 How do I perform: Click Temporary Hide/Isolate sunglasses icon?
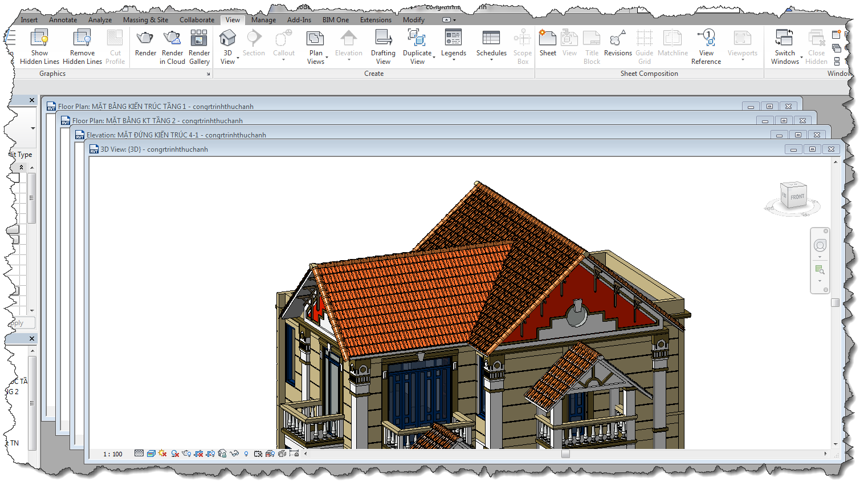(234, 453)
